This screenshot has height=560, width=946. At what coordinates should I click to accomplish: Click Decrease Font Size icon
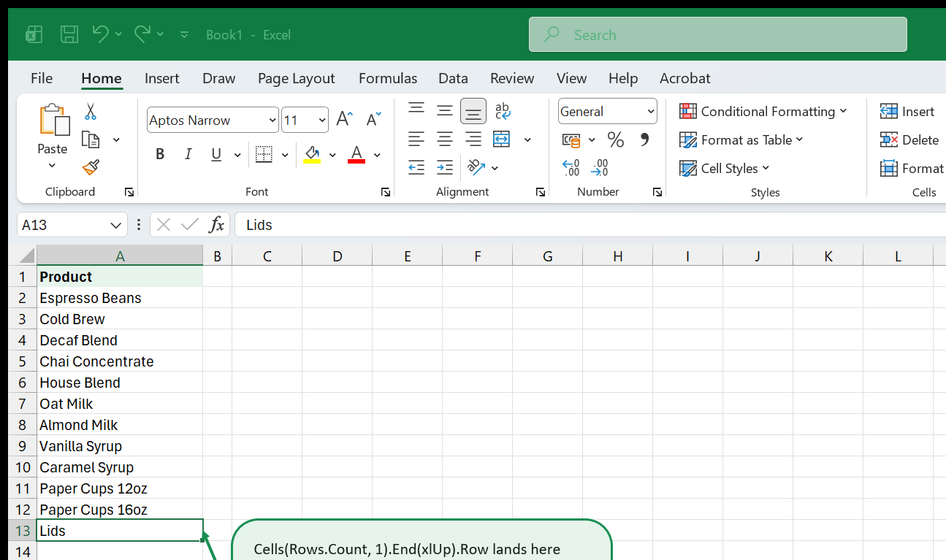click(374, 120)
